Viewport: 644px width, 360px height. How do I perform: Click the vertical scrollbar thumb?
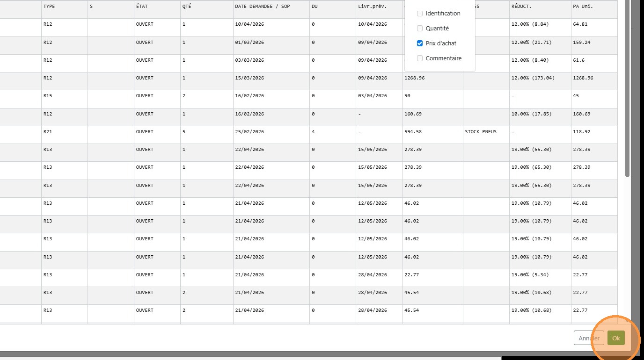click(627, 89)
